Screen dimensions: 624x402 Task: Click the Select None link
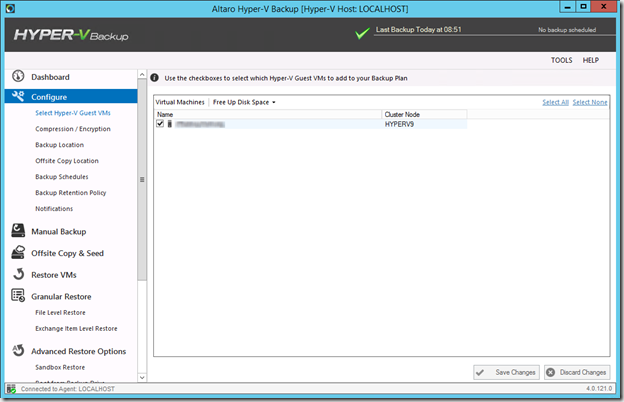click(590, 102)
